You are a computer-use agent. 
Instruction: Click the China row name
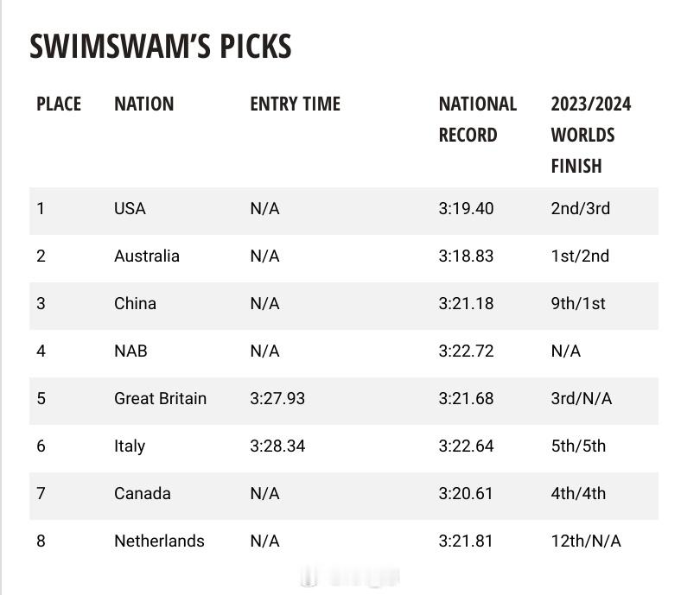click(x=136, y=304)
